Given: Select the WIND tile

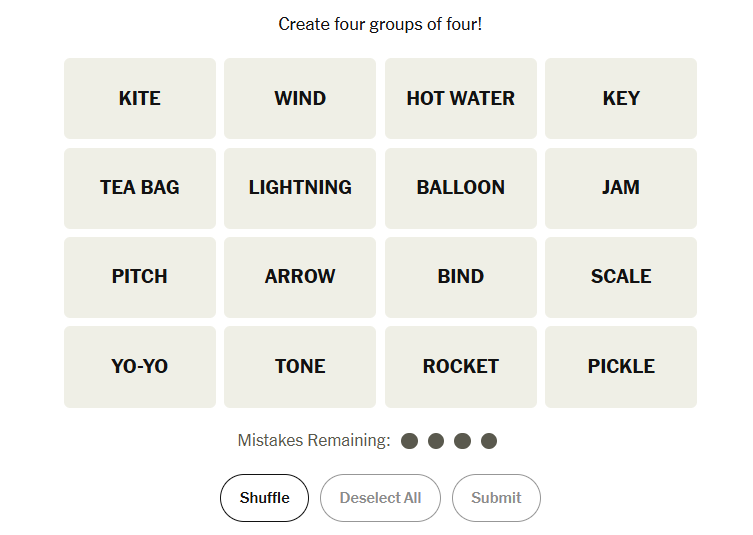Looking at the screenshot, I should pyautogui.click(x=300, y=98).
